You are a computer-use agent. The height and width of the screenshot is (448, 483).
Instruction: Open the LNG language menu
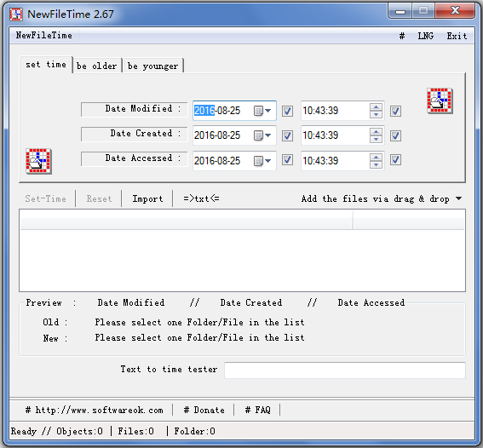[x=425, y=36]
